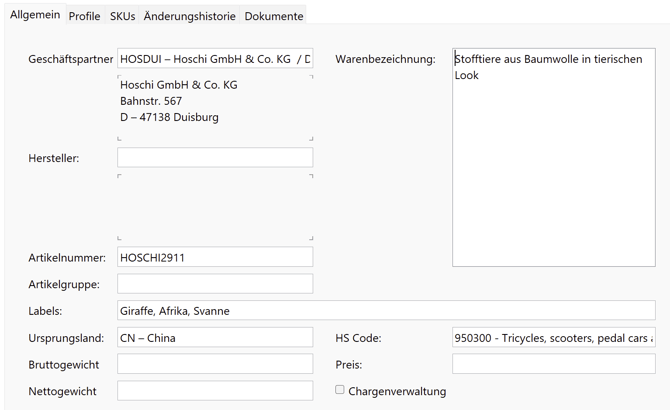Click the Warenbezeichnung text area

click(x=553, y=160)
